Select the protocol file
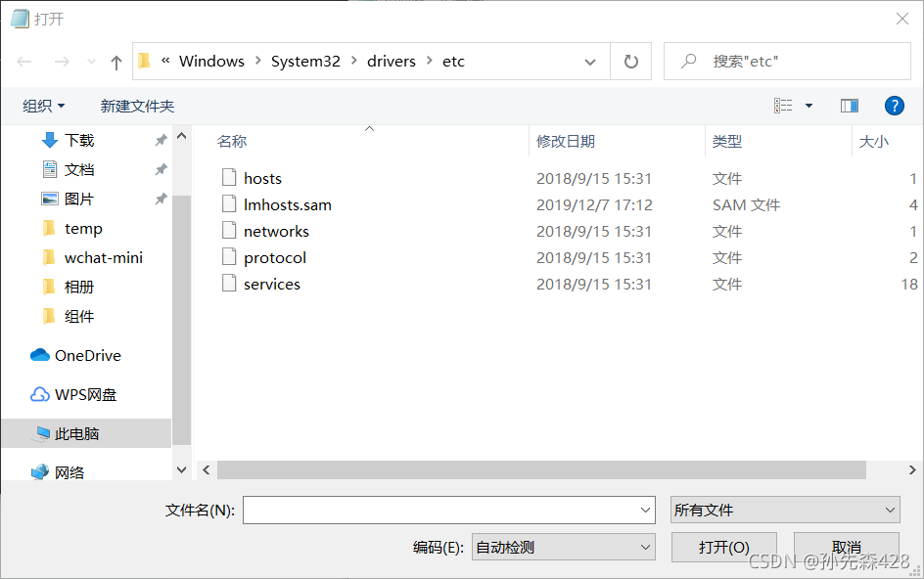 (275, 258)
